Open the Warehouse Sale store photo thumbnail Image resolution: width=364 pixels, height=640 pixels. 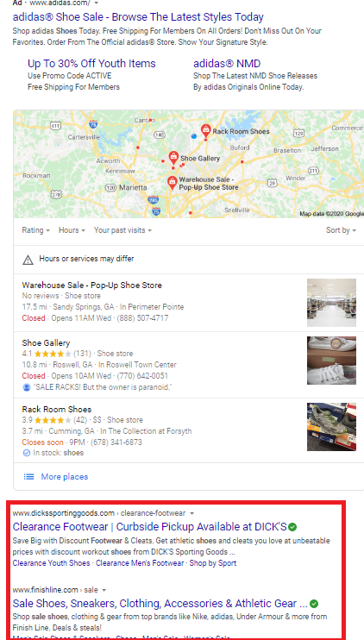[x=332, y=303]
